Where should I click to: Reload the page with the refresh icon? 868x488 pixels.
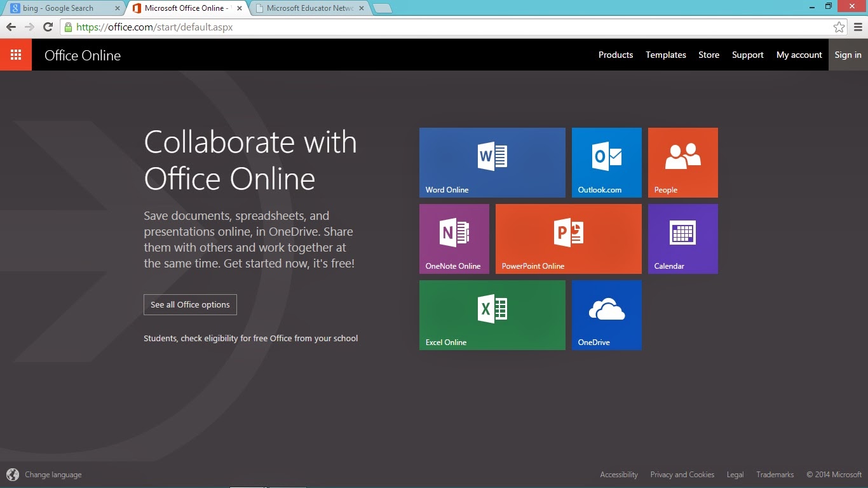click(48, 27)
